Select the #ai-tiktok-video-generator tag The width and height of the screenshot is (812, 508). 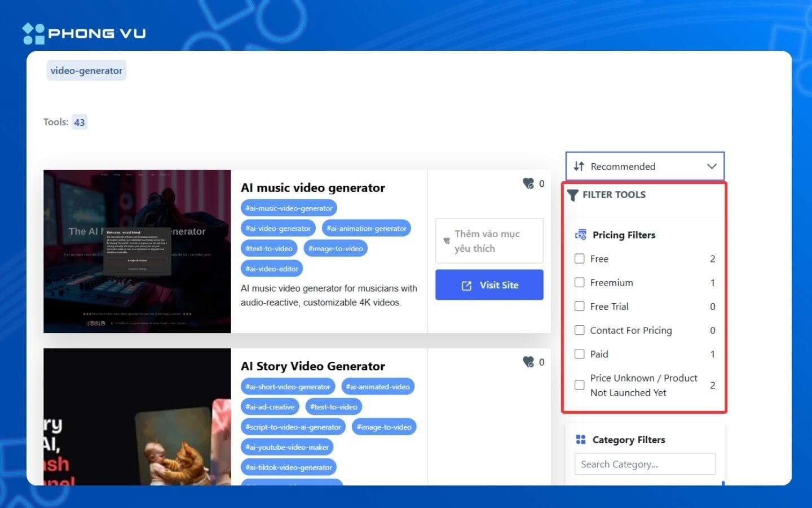[x=289, y=467]
